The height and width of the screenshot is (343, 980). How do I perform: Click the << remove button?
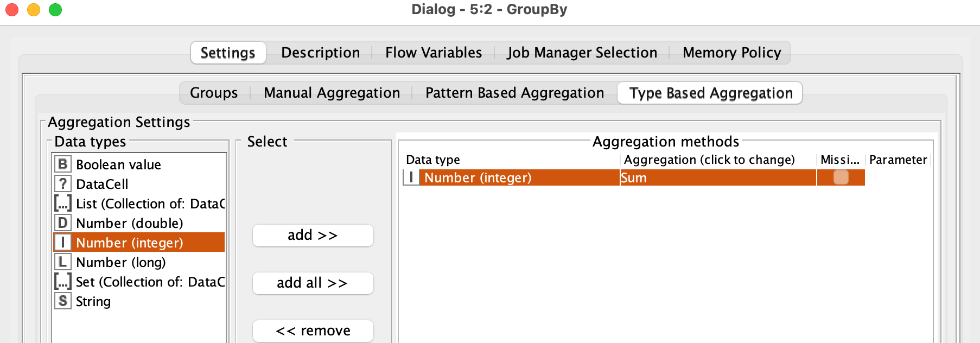[x=313, y=331]
